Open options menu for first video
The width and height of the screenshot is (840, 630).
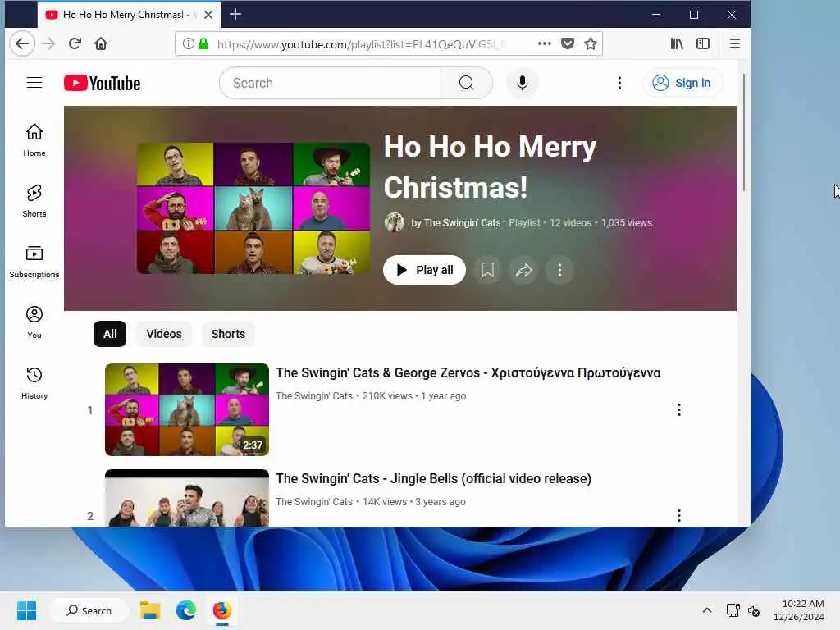(678, 410)
